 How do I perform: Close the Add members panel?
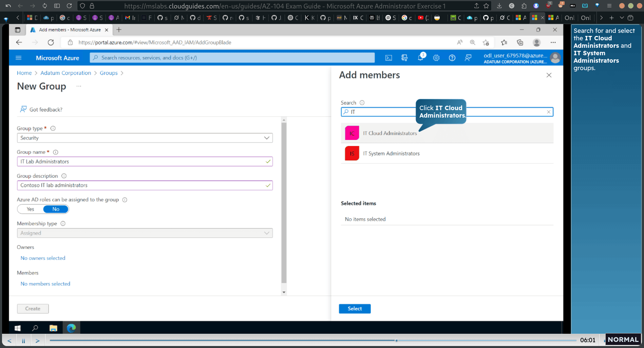tap(549, 75)
